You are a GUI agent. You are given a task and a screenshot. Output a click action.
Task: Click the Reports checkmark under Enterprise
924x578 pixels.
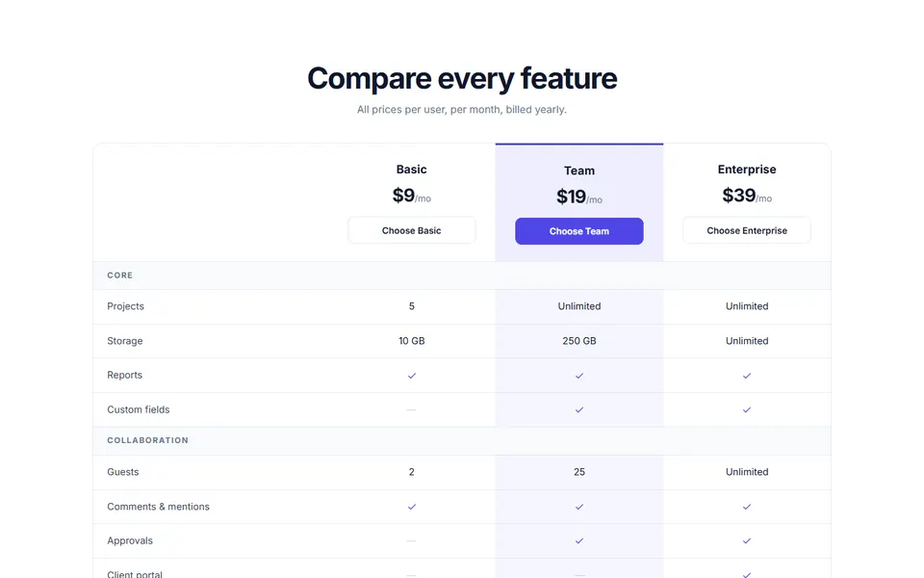[747, 376]
